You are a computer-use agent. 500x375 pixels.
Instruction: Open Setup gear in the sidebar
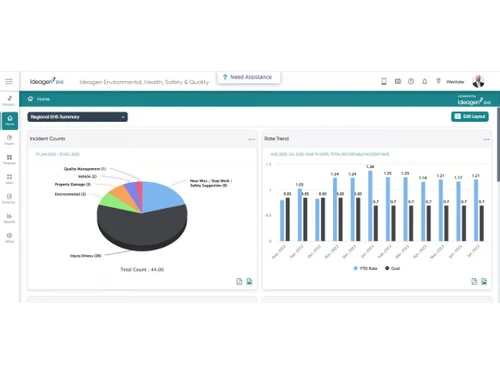coord(9,238)
